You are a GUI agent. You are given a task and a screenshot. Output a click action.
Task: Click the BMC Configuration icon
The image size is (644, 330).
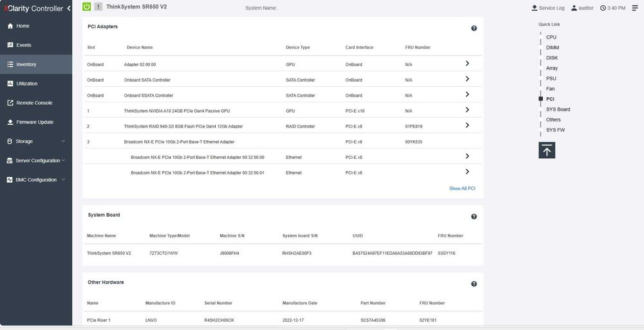tap(10, 180)
